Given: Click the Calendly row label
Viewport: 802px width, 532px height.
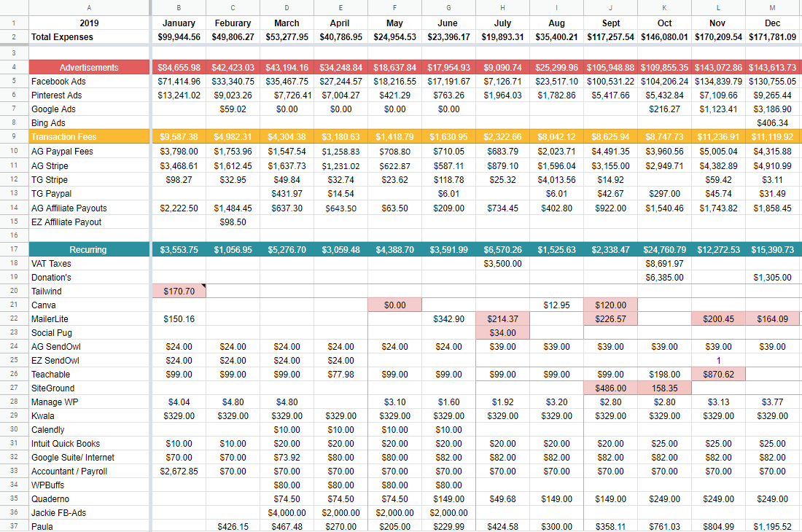Looking at the screenshot, I should coord(89,429).
